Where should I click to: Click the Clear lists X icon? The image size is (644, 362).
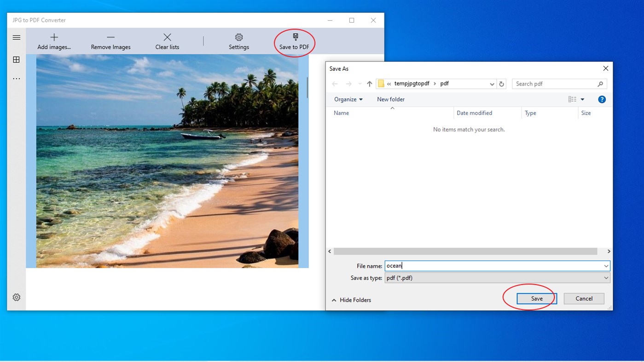167,37
